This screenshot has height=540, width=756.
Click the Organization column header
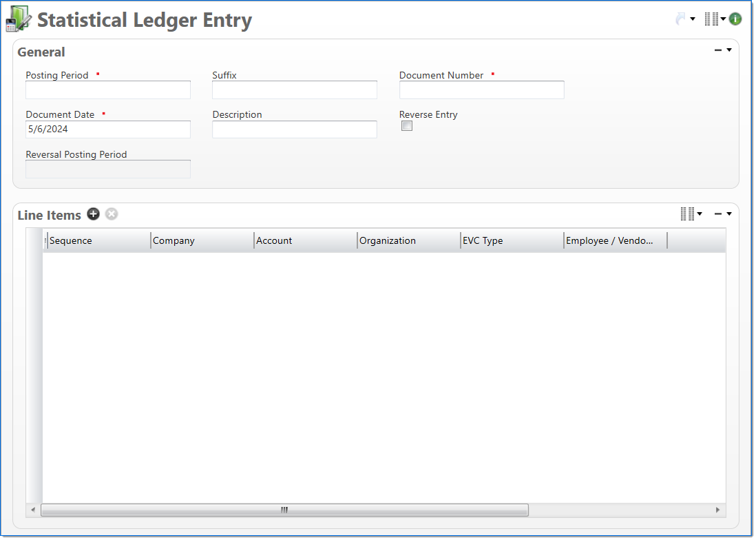pos(408,241)
